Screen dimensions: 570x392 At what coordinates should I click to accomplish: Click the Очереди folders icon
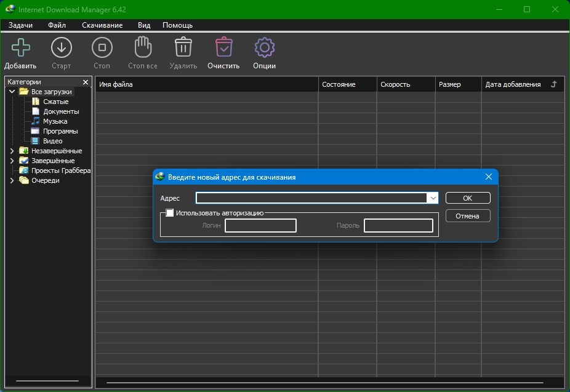[x=24, y=180]
